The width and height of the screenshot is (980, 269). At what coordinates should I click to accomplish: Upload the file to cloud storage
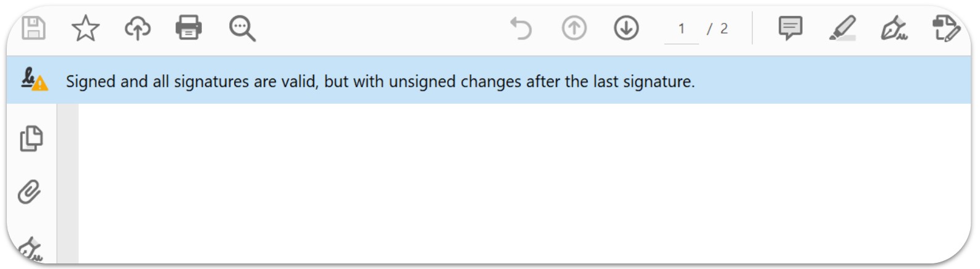pyautogui.click(x=137, y=28)
